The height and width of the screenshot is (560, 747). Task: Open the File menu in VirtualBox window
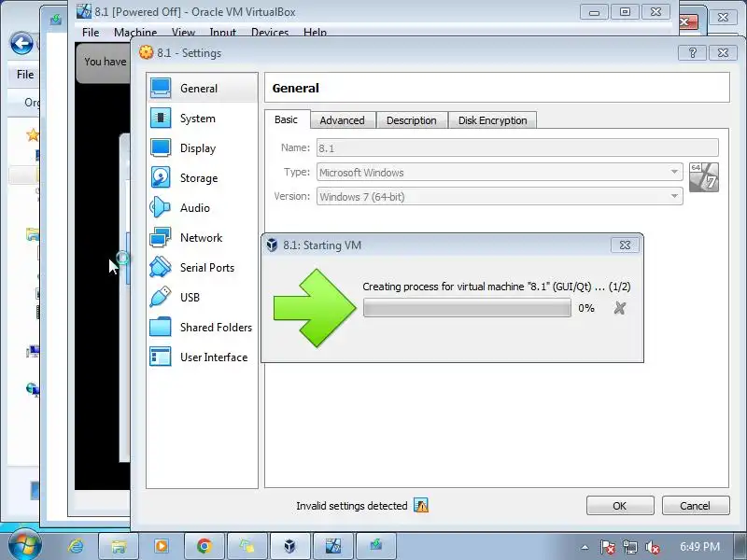[91, 33]
